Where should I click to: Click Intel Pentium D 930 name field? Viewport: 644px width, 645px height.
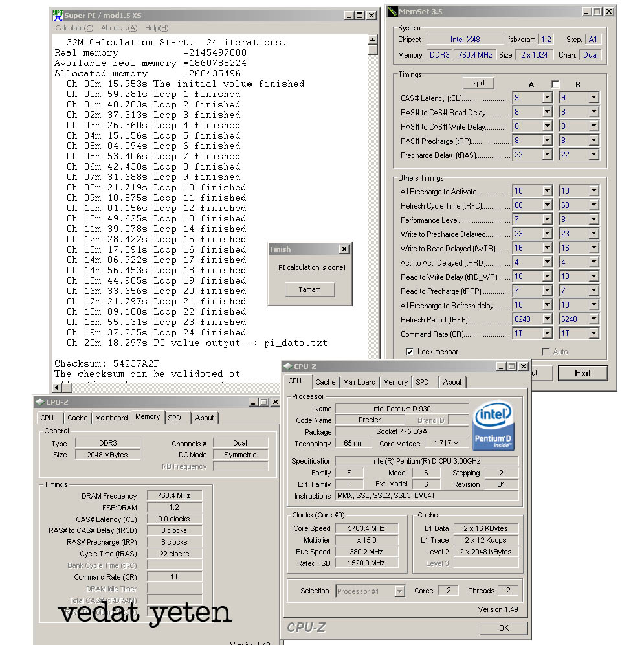tap(401, 409)
